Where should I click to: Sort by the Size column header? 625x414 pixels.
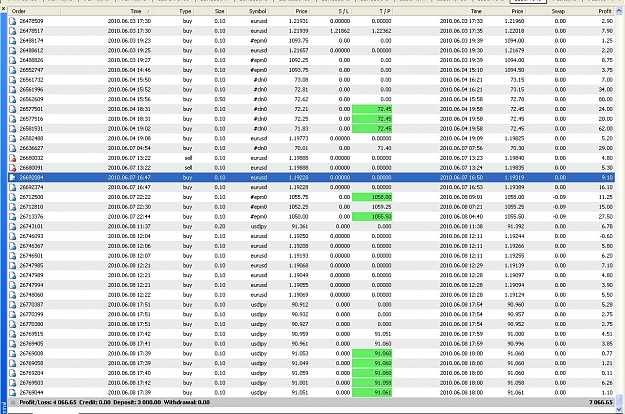coord(210,11)
